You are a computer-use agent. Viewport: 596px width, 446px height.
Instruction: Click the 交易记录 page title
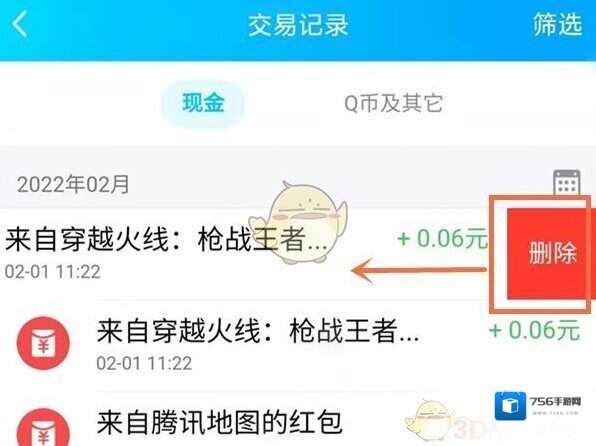(298, 25)
